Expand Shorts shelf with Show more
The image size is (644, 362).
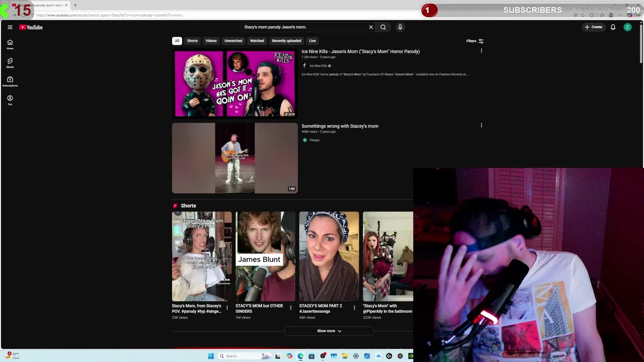[329, 331]
